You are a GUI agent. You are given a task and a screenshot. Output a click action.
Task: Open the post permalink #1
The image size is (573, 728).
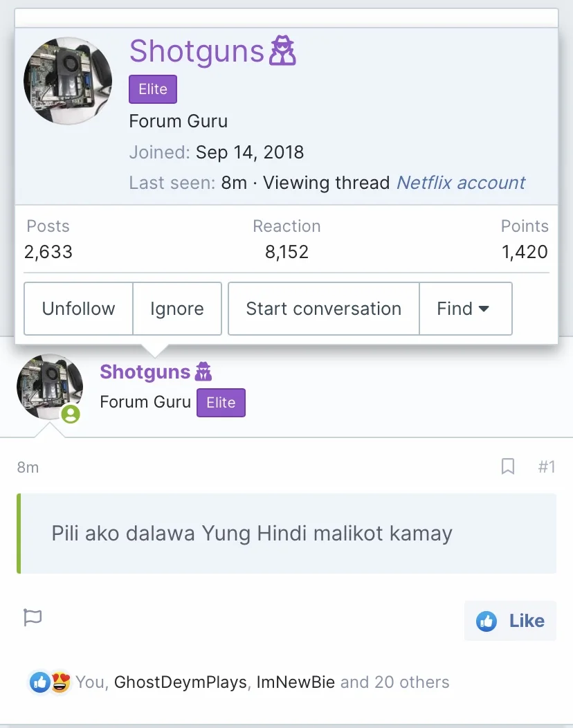tap(547, 466)
